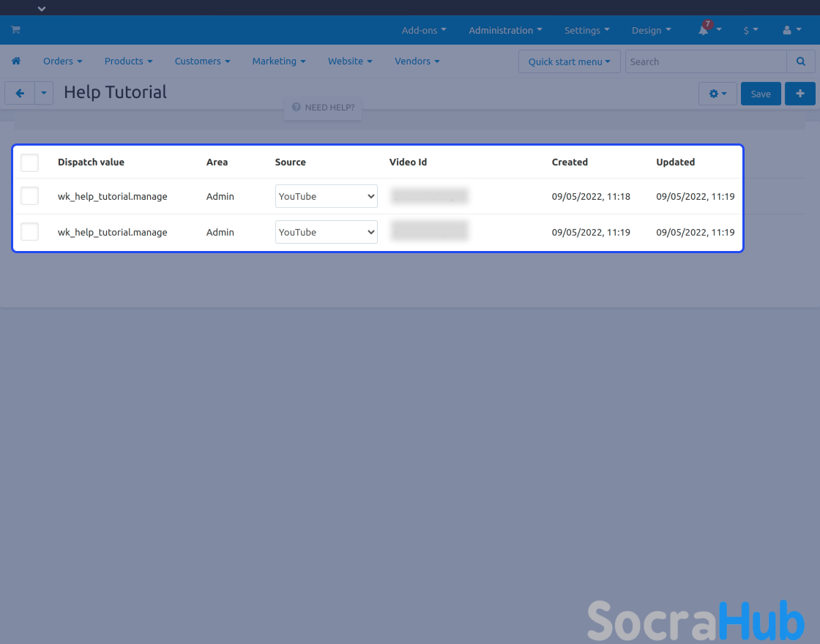This screenshot has height=644, width=820.
Task: Check the first row's checkbox
Action: tap(30, 196)
